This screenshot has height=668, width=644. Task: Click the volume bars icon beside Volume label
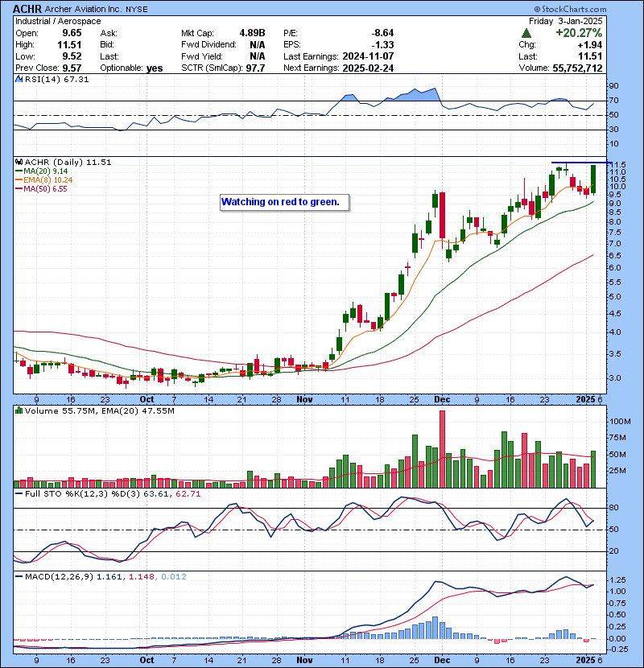click(19, 410)
